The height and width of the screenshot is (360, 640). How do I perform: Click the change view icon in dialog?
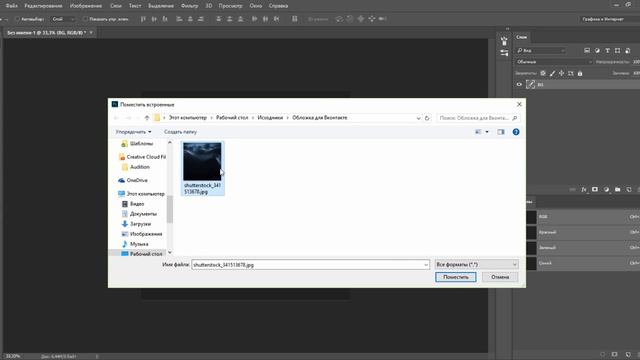coord(478,132)
